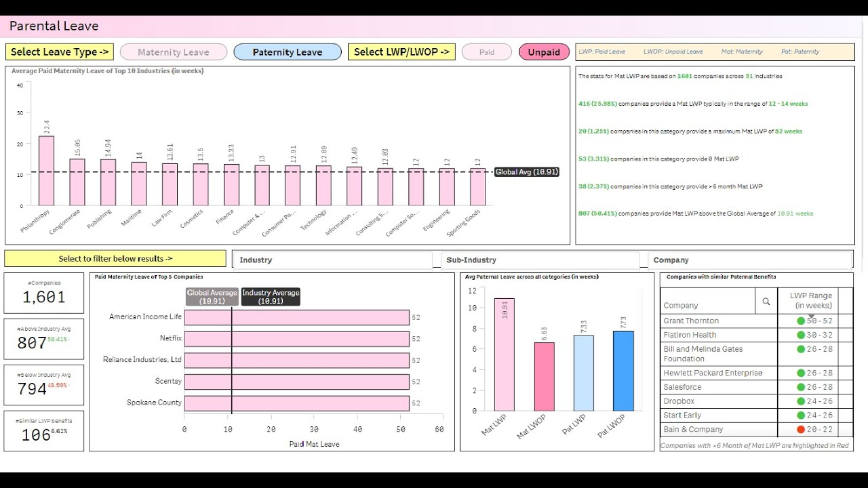Viewport: 868px width, 488px height.
Task: Click the grey Global Average (10.91) label
Action: (212, 297)
